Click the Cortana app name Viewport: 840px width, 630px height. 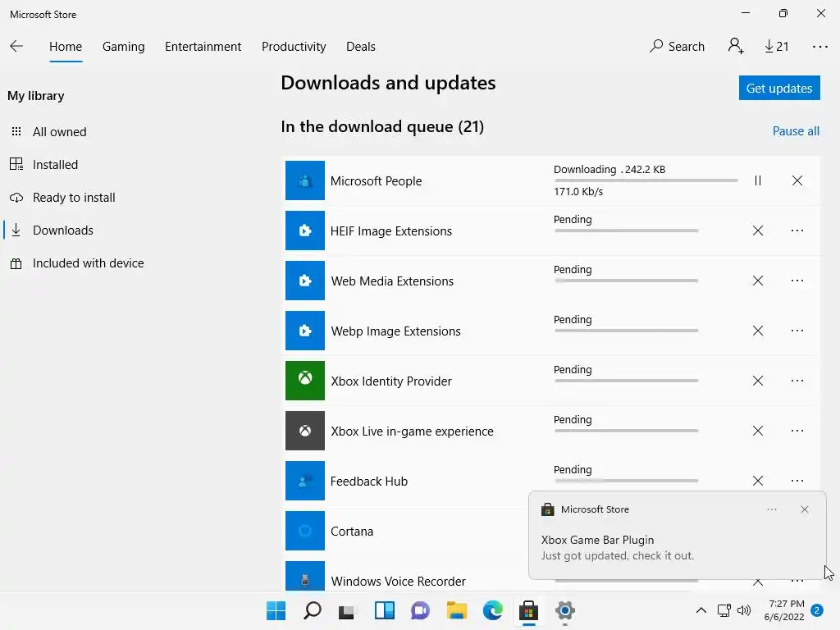pyautogui.click(x=351, y=532)
